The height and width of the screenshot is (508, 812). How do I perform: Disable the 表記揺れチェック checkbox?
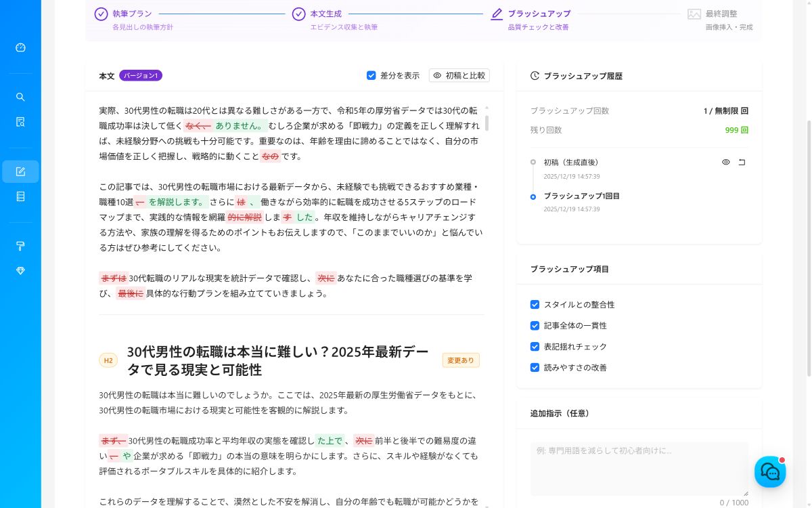tap(535, 347)
